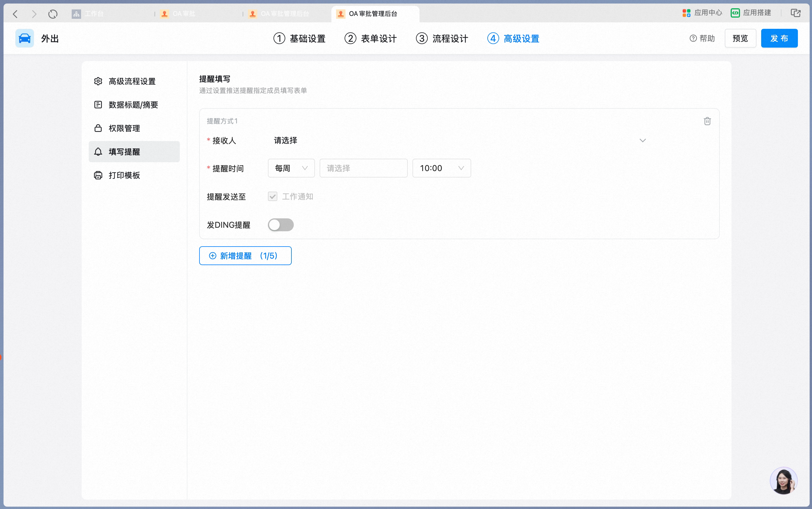Open 权限管理 in the sidebar

134,128
